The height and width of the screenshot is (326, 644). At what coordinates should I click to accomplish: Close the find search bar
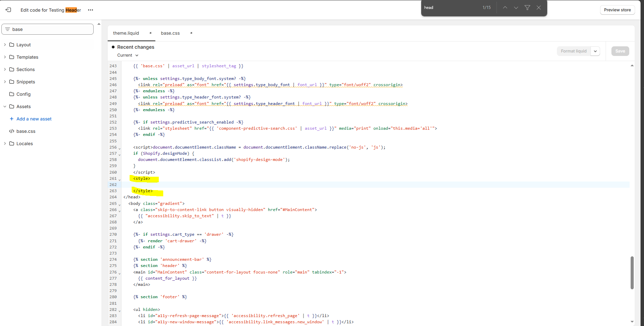point(539,8)
